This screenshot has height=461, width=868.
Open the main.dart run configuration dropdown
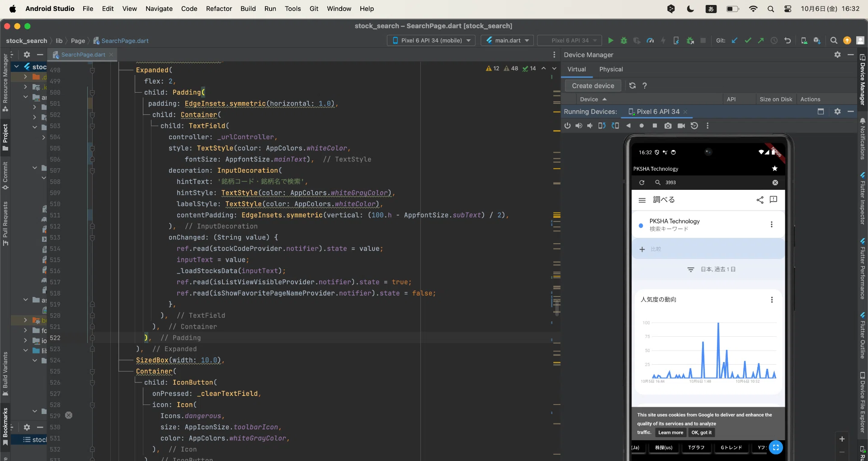pyautogui.click(x=507, y=41)
